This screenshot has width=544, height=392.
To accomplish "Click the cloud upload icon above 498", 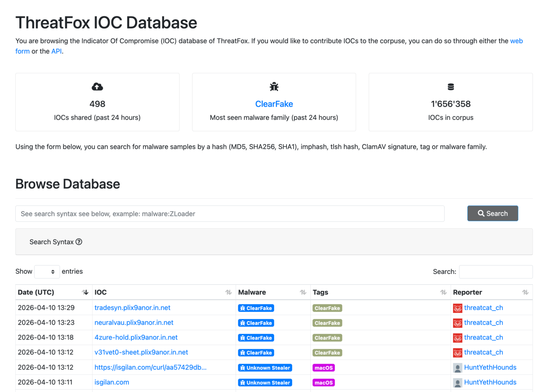I will coord(97,87).
